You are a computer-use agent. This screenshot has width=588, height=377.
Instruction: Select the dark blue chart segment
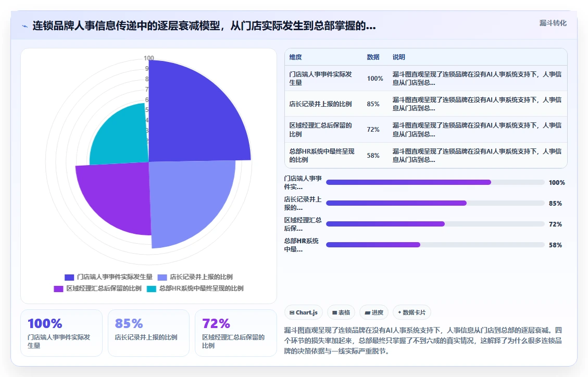click(195, 116)
